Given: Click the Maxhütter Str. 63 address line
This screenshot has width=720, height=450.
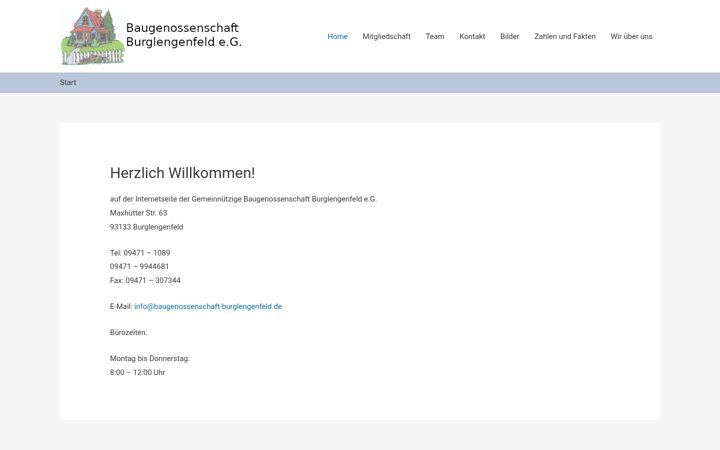Looking at the screenshot, I should click(139, 213).
